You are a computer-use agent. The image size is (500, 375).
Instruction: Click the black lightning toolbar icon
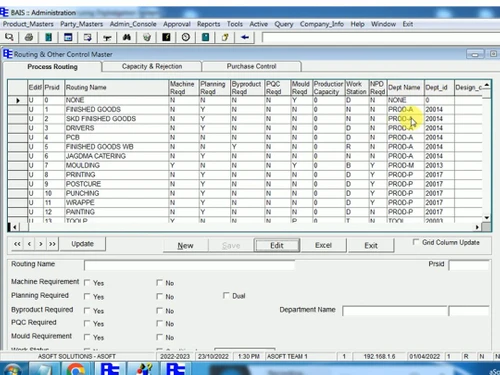coord(166,37)
